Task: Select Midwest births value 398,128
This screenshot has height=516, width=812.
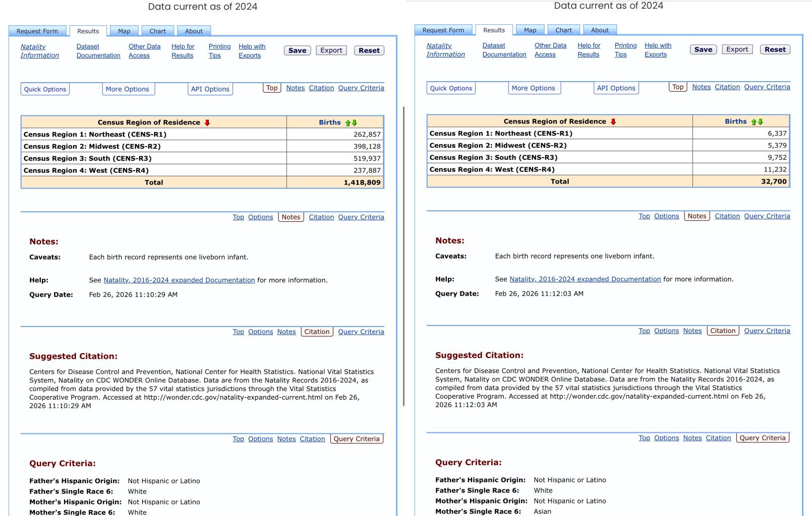Action: click(367, 147)
